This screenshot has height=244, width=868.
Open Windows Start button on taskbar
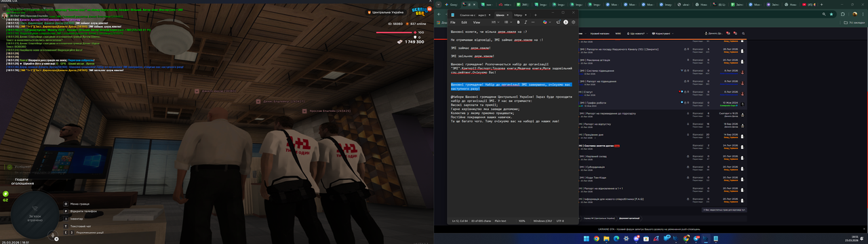(587, 239)
